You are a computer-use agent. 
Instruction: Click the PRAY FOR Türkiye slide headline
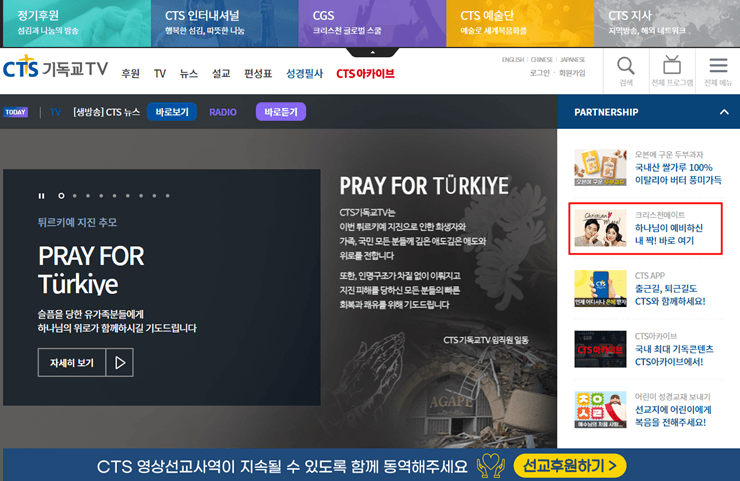[91, 270]
